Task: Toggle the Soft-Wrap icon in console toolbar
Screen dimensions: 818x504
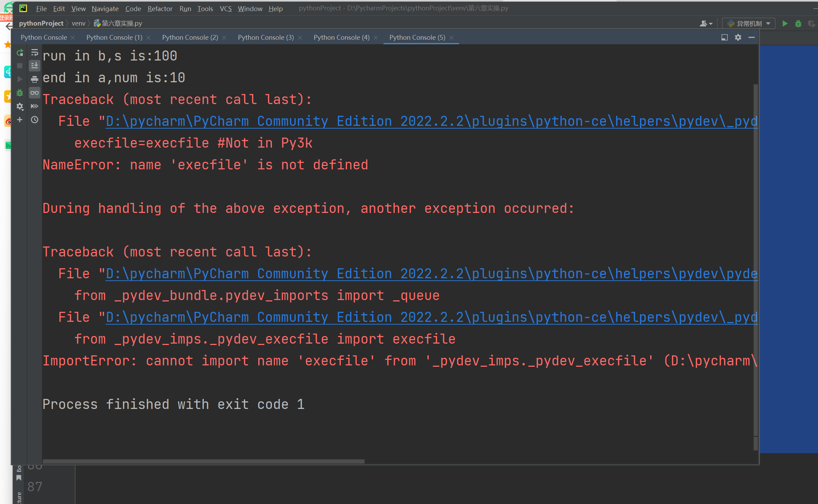Action: pyautogui.click(x=35, y=53)
